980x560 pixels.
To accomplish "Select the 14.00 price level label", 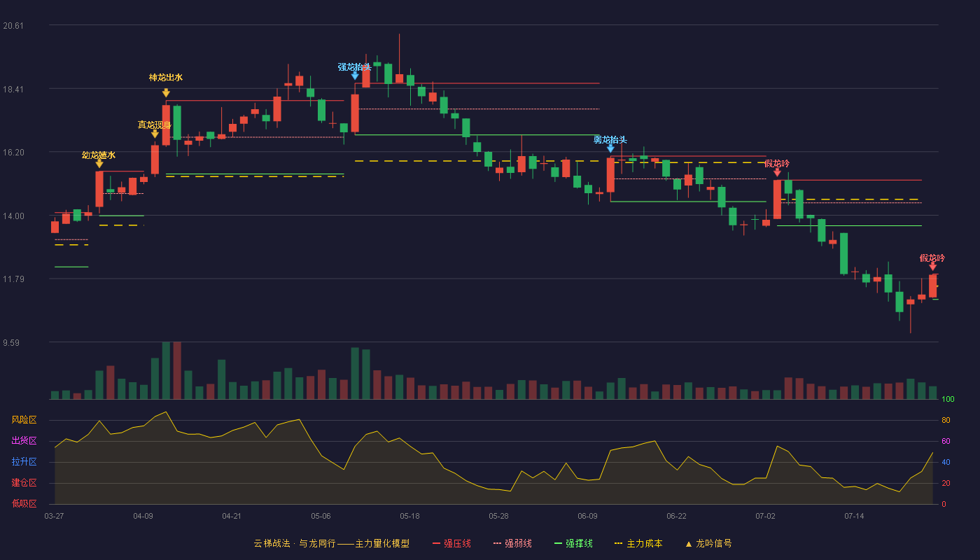I will (x=13, y=216).
